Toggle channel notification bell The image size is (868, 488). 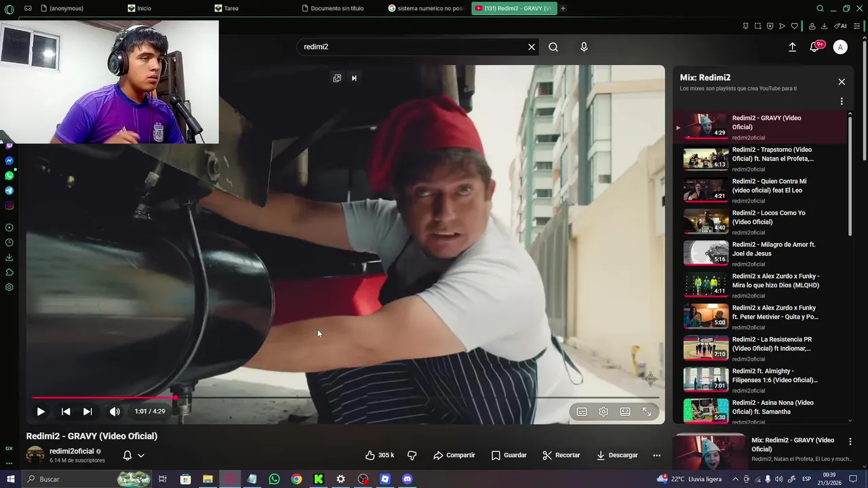(x=127, y=455)
